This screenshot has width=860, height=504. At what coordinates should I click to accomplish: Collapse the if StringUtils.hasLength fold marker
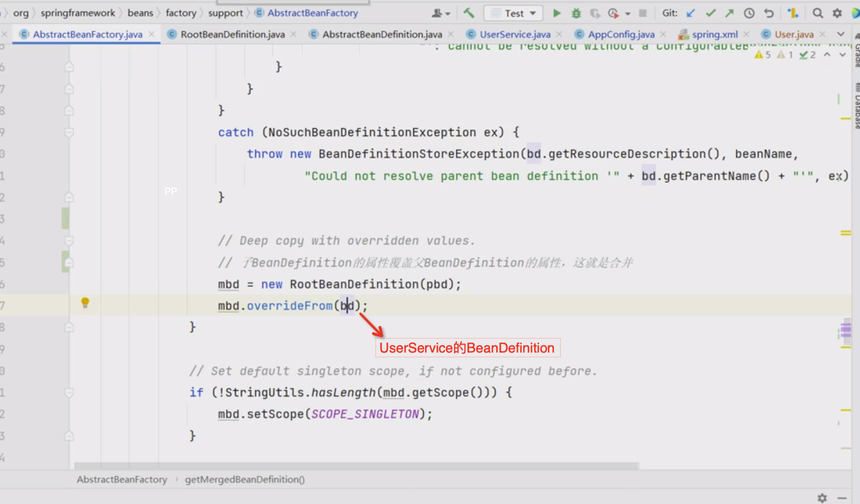(x=69, y=393)
